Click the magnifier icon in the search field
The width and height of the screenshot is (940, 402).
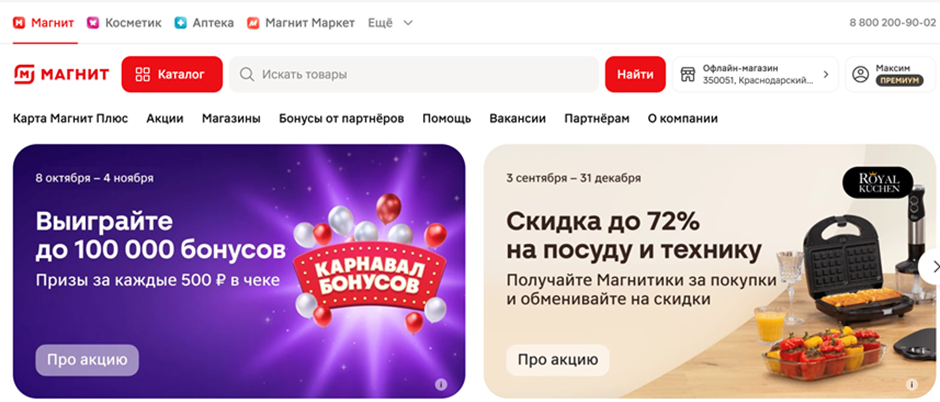point(246,74)
